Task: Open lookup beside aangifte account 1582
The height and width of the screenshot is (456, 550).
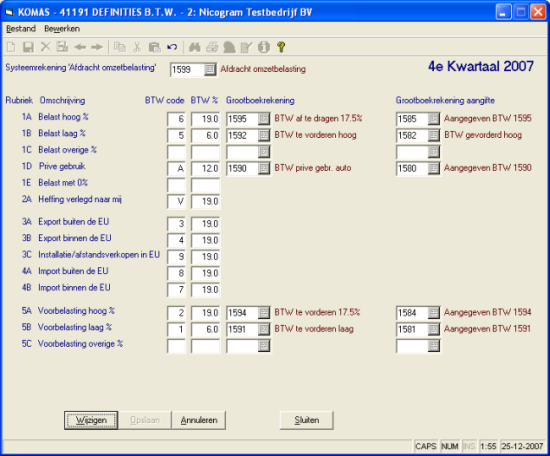Action: pyautogui.click(x=434, y=135)
